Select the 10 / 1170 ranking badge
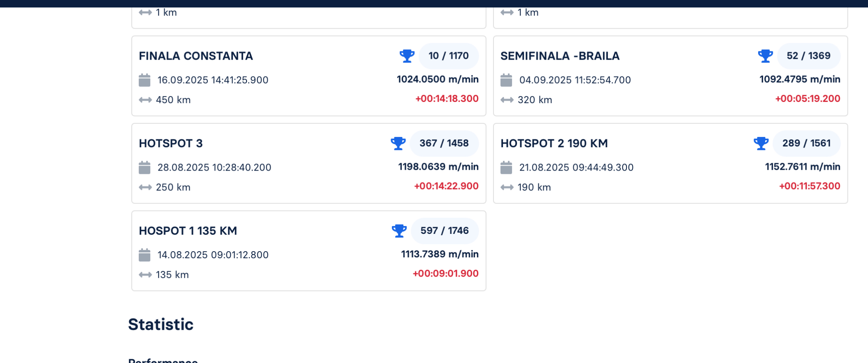868x363 pixels. coord(448,56)
